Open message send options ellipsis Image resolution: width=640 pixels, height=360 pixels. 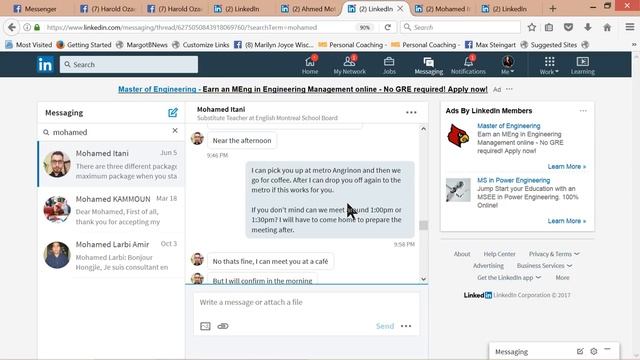406,326
